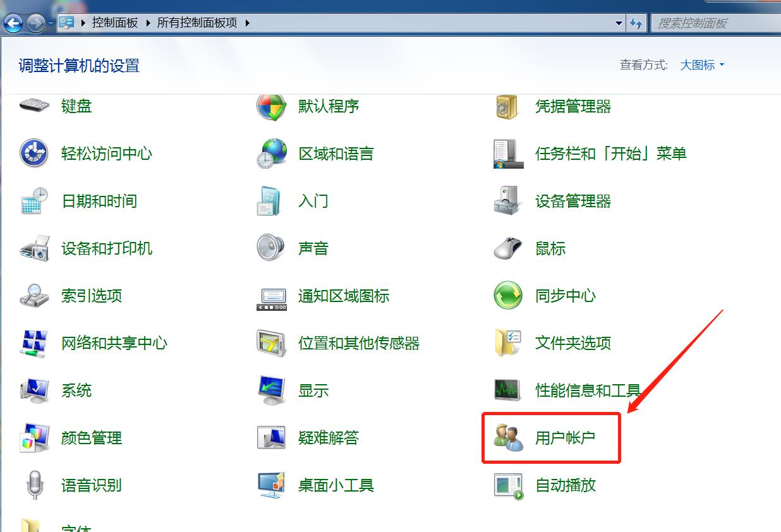Click 控制面板 in the address breadcrumb
781x532 pixels.
(114, 23)
